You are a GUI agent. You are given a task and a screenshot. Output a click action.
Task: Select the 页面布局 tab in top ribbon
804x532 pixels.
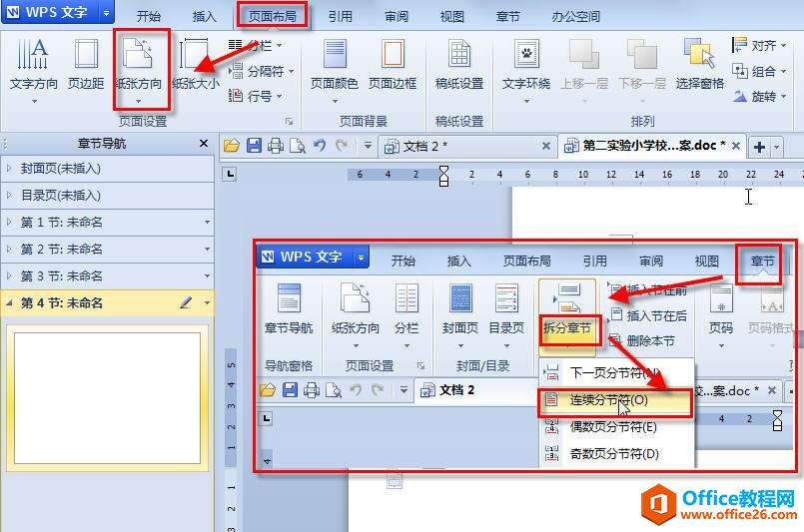click(x=273, y=16)
